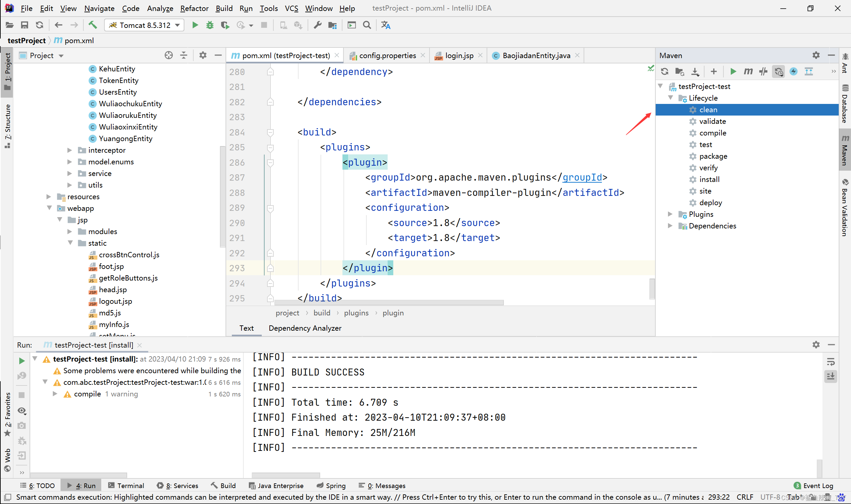Click the Debug bug icon in toolbar

click(210, 25)
